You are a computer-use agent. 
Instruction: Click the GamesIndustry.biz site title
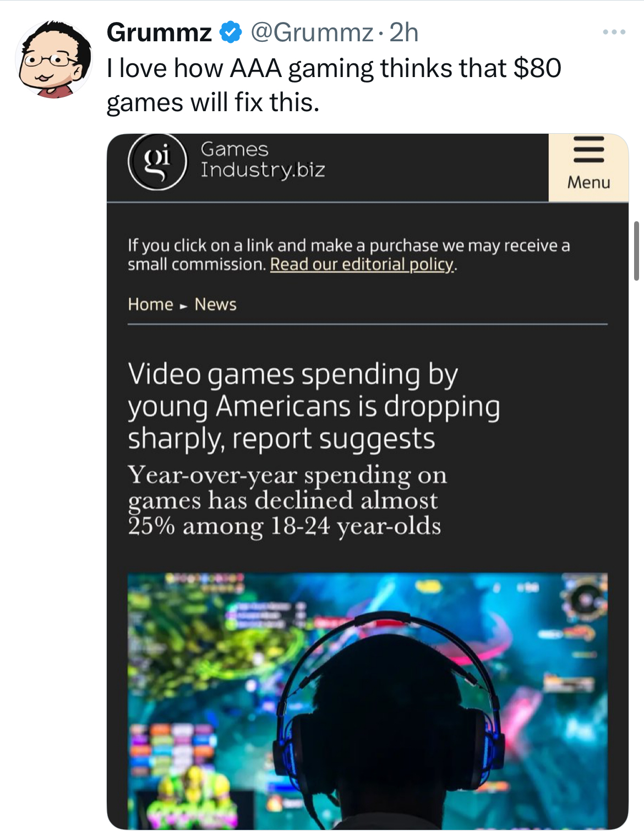click(x=263, y=160)
